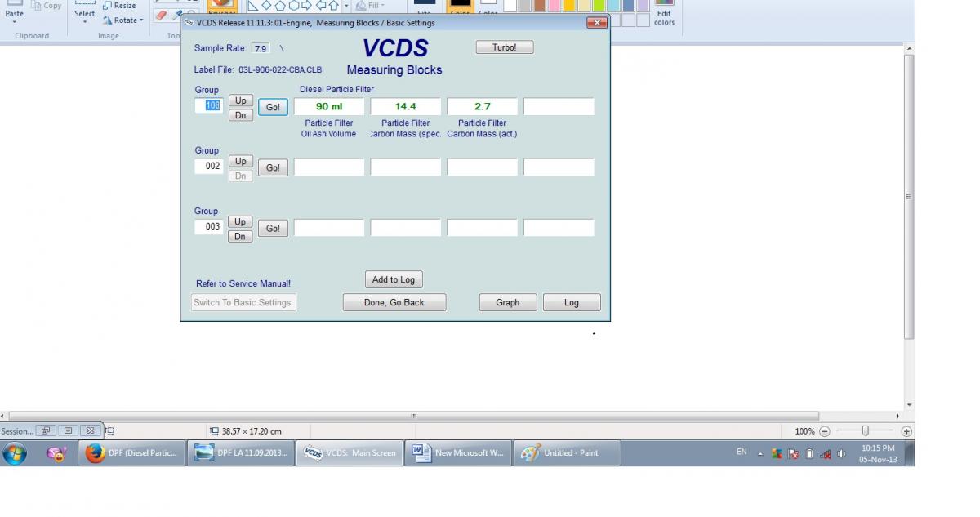Click the Add to Log button

coord(394,279)
